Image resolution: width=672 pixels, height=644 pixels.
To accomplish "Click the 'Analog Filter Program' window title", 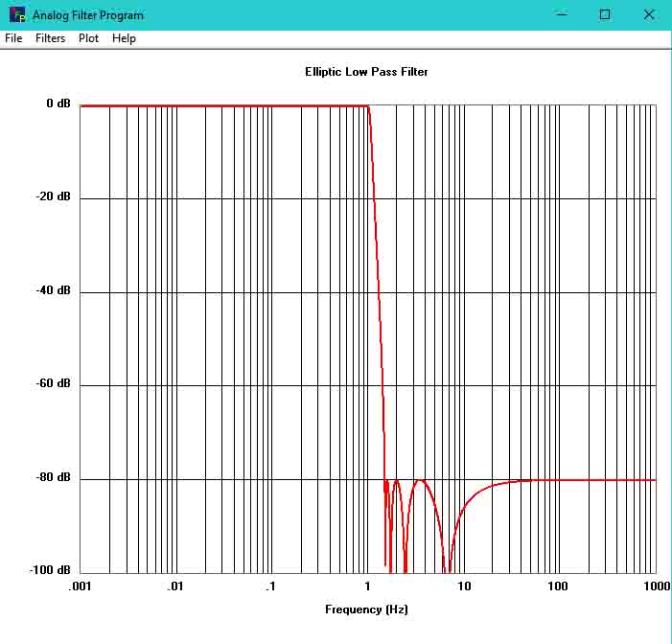I will (x=88, y=15).
